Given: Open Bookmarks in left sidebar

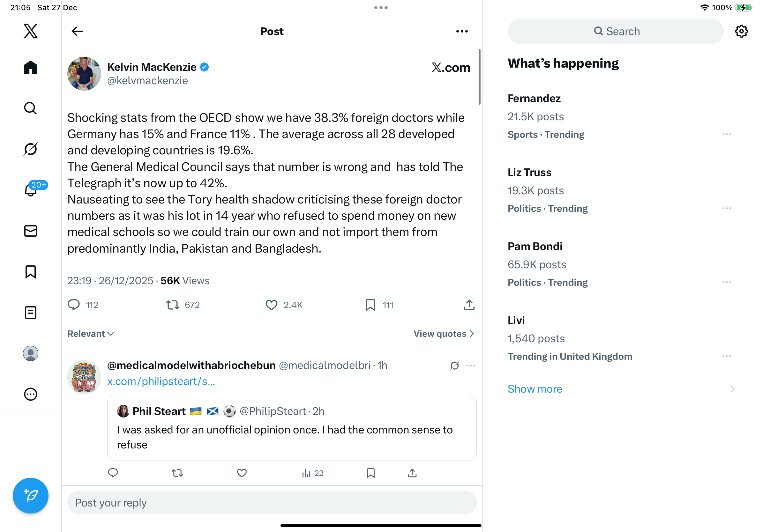Looking at the screenshot, I should [31, 272].
